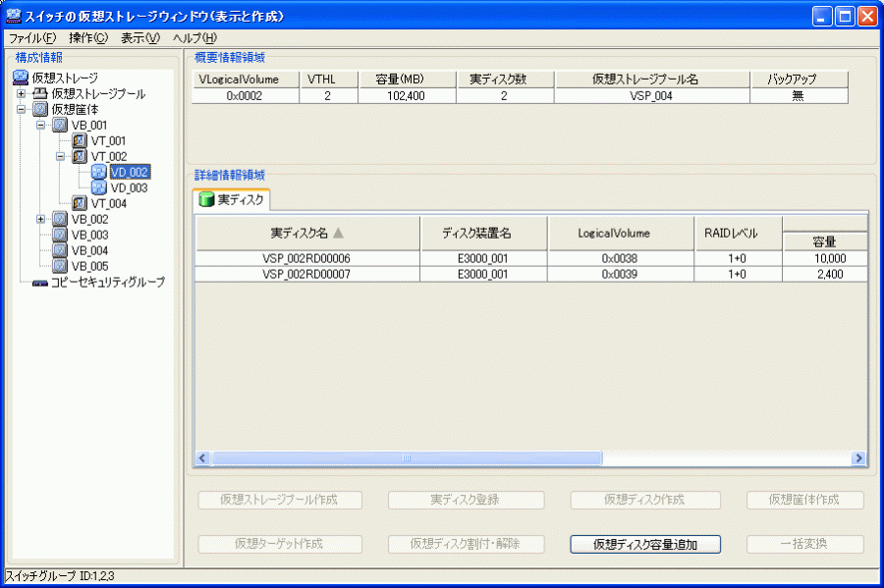Viewport: 884px width, 588px height.
Task: Expand the VB_002 tree node
Action: tap(40, 219)
